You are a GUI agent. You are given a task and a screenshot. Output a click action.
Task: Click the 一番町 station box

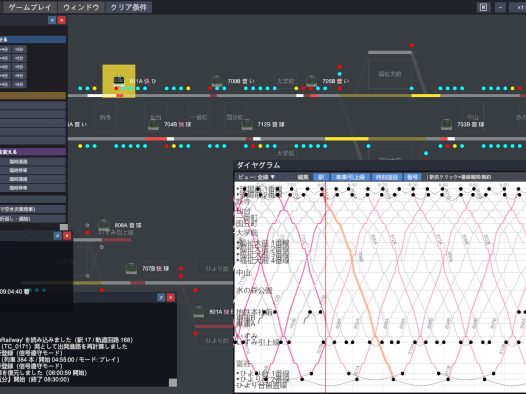pyautogui.click(x=199, y=117)
